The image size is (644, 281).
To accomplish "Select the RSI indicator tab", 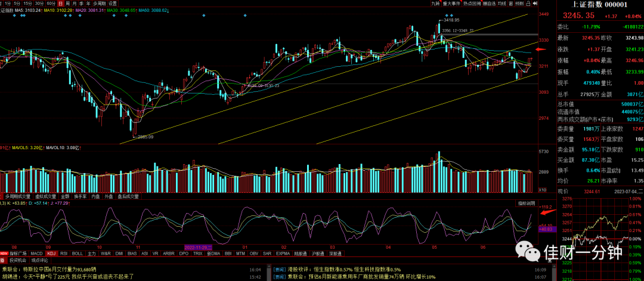I will point(64,254).
